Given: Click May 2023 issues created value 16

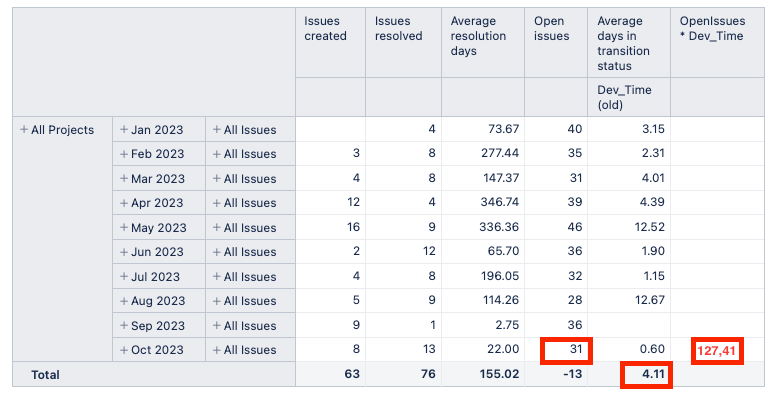Looking at the screenshot, I should 353,227.
